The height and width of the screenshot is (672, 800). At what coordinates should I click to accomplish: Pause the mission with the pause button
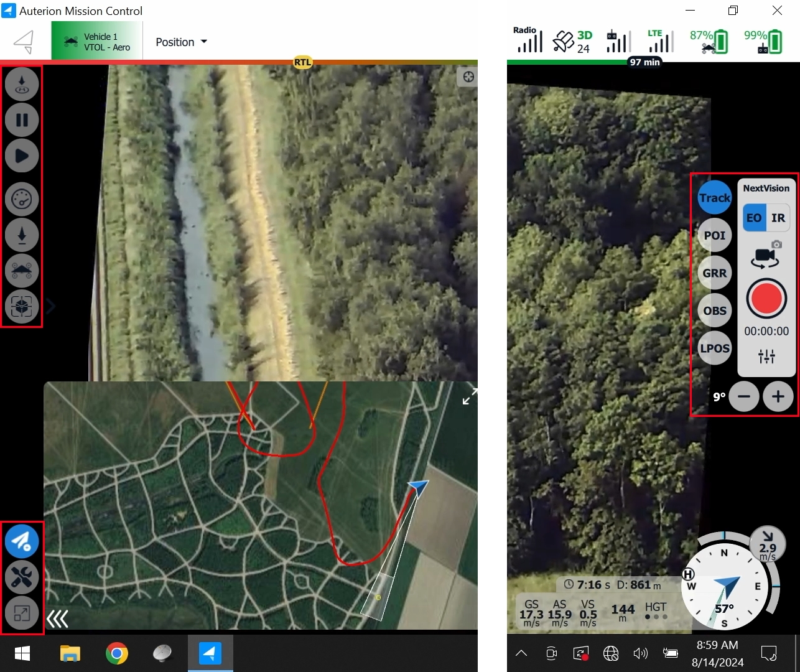(22, 120)
